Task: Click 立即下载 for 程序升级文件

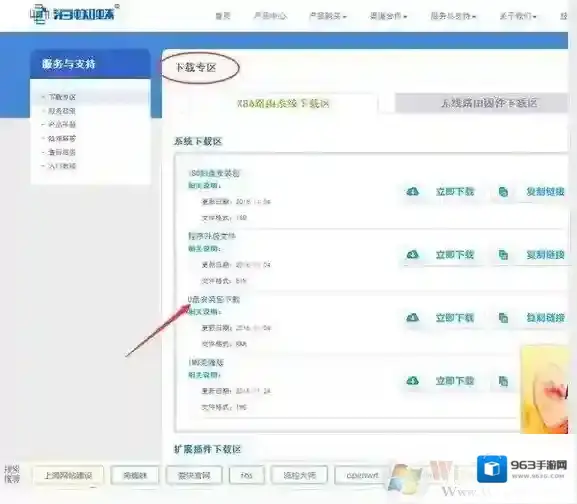Action: pyautogui.click(x=455, y=255)
